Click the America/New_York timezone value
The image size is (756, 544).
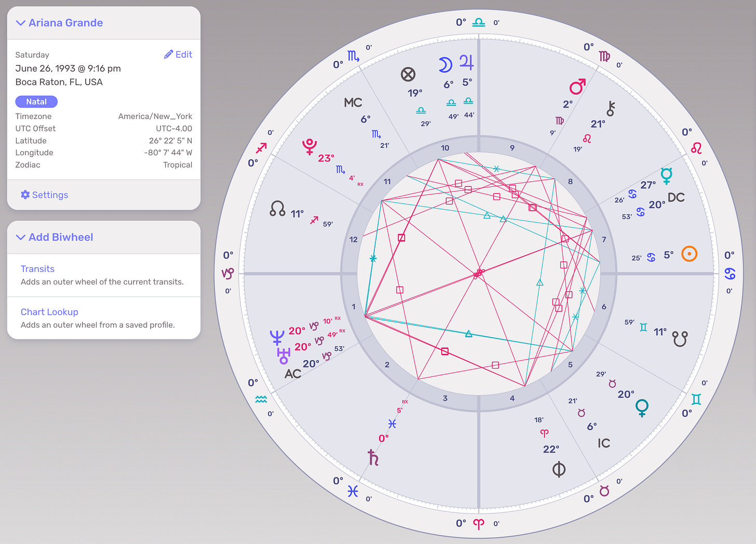click(x=155, y=116)
